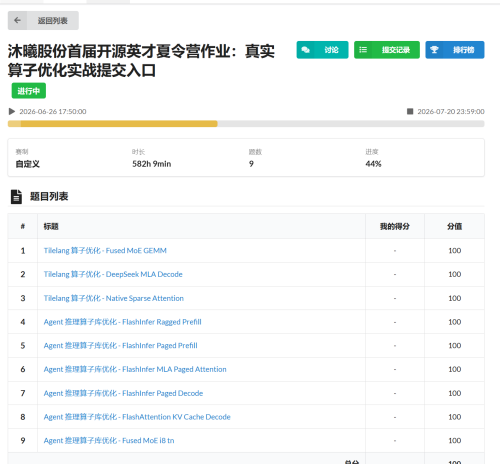Click the contest progress bar

point(246,124)
